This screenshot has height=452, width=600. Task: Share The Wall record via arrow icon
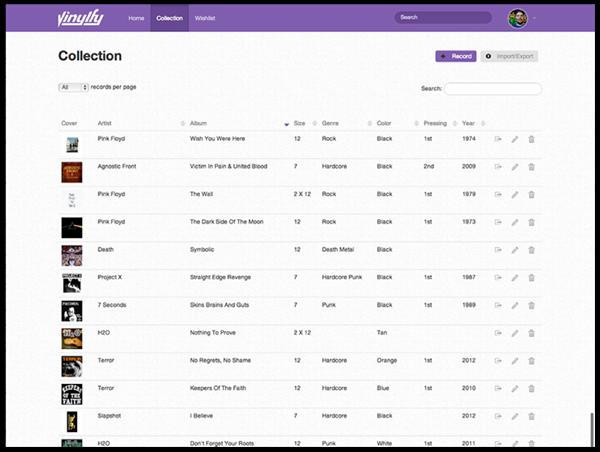[x=498, y=194]
